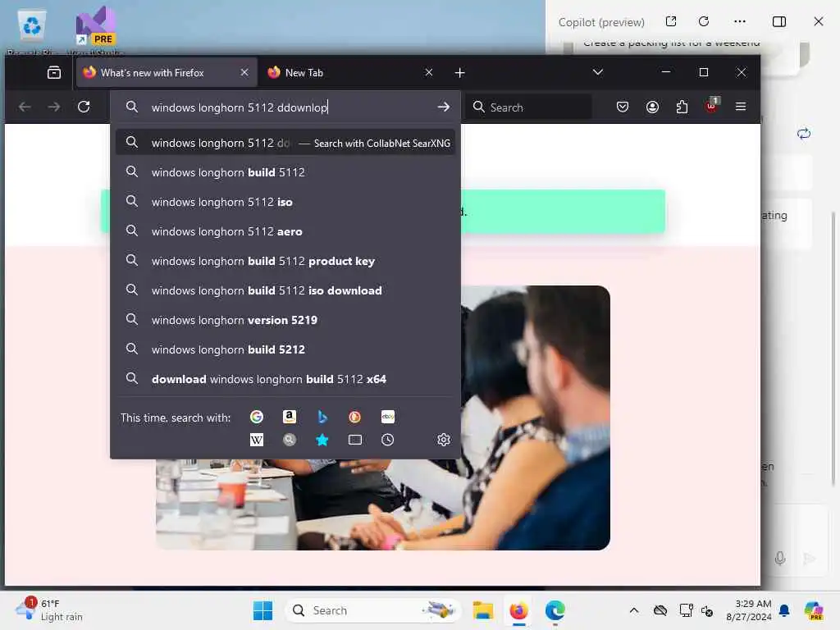Screen dimensions: 840x630
Task: Refresh the Copilot pane
Action: click(704, 21)
